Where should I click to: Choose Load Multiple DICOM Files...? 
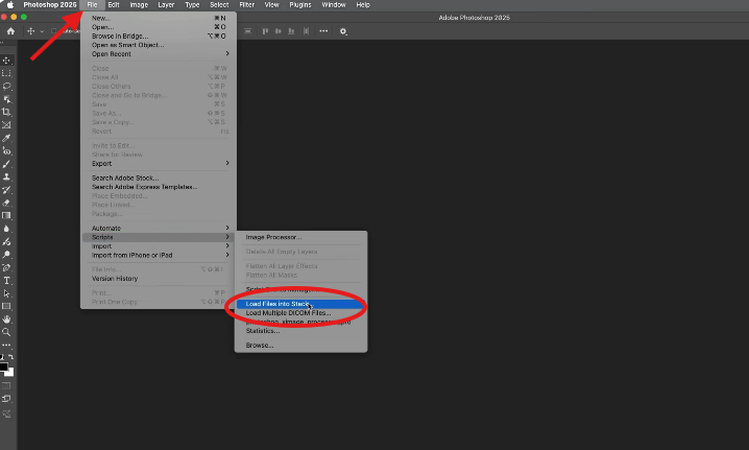301,313
